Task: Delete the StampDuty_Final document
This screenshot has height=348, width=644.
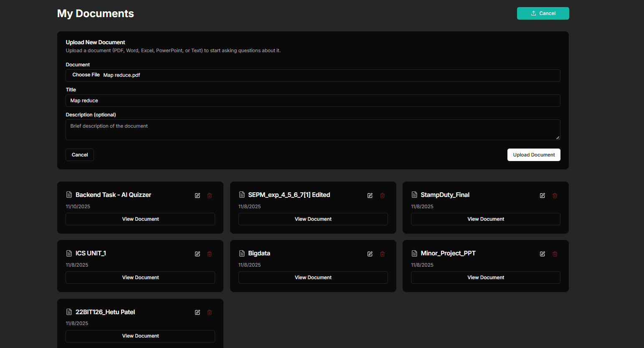Action: [x=555, y=195]
